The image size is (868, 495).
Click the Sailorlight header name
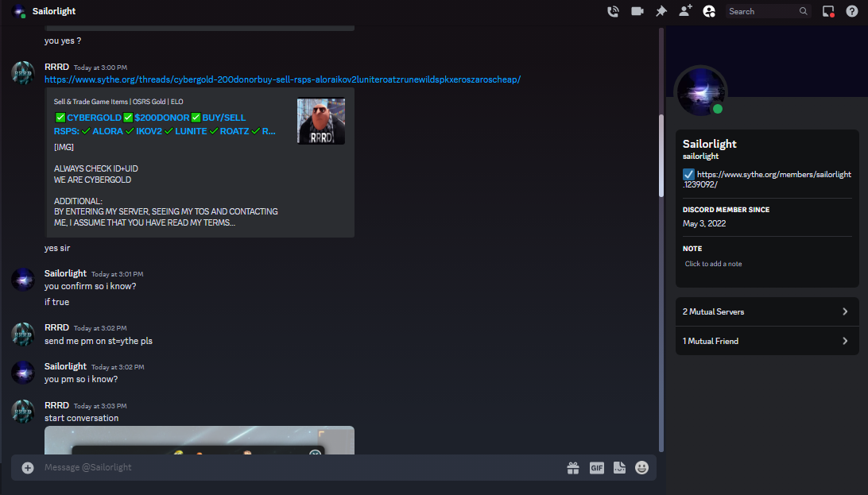pyautogui.click(x=54, y=11)
